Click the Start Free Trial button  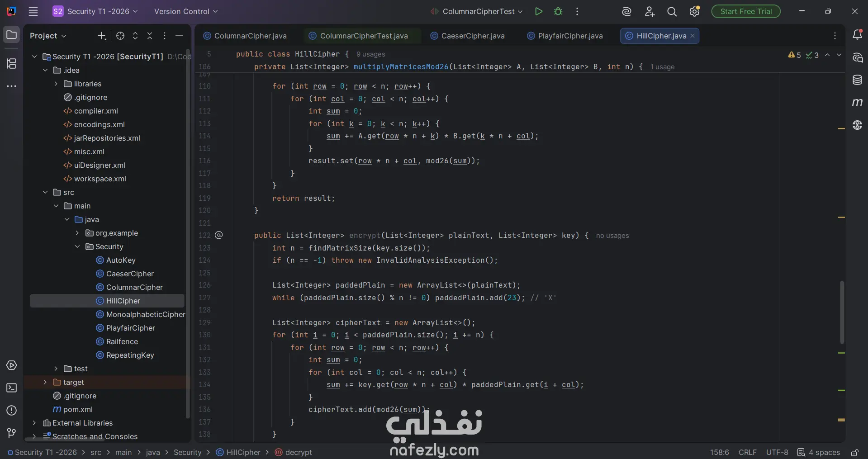746,11
